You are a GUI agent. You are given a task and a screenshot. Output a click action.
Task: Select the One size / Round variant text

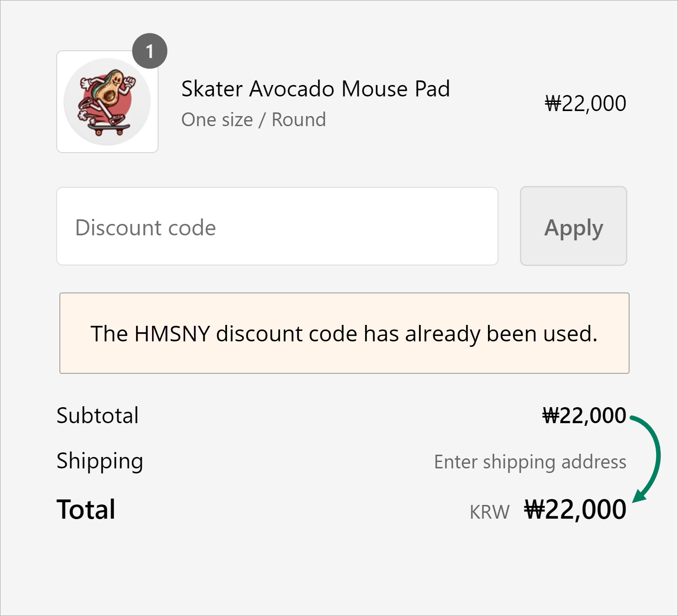click(x=254, y=120)
